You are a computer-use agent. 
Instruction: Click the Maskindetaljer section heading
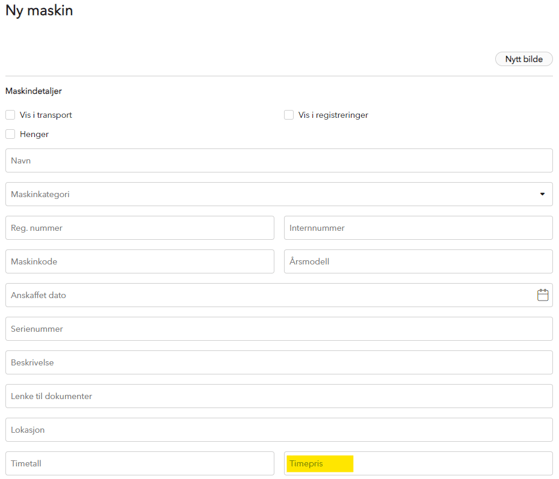34,91
